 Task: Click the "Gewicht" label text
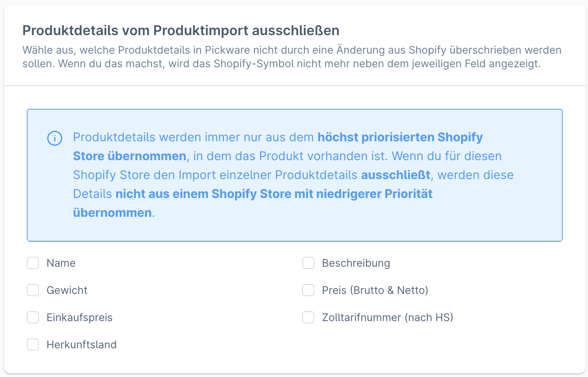67,290
